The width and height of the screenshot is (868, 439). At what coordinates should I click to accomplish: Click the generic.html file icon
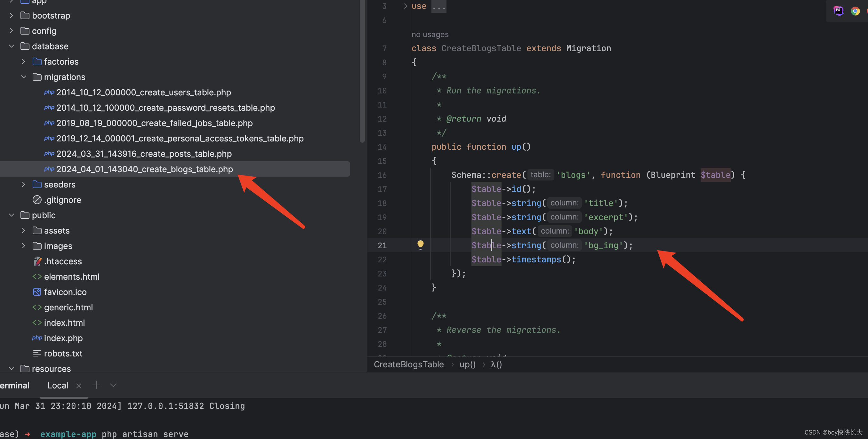37,307
